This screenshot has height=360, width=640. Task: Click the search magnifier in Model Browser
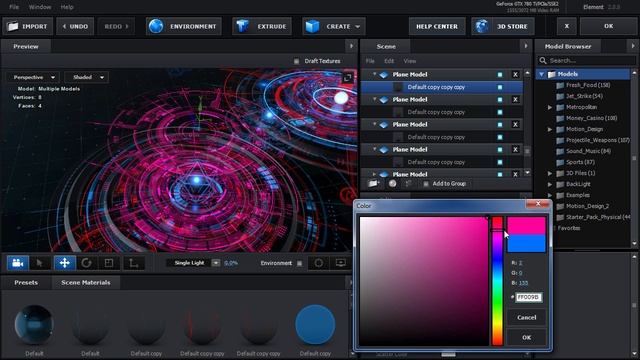543,60
